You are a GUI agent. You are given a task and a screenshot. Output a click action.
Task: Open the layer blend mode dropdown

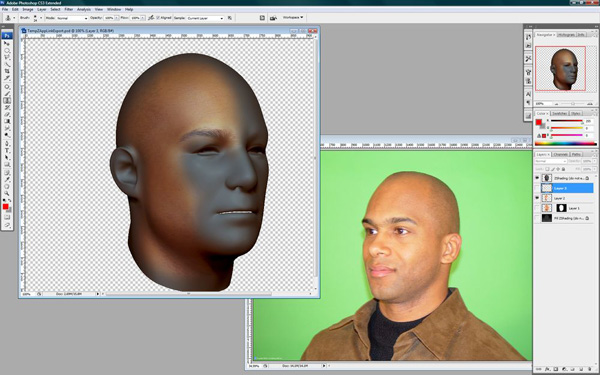click(550, 161)
